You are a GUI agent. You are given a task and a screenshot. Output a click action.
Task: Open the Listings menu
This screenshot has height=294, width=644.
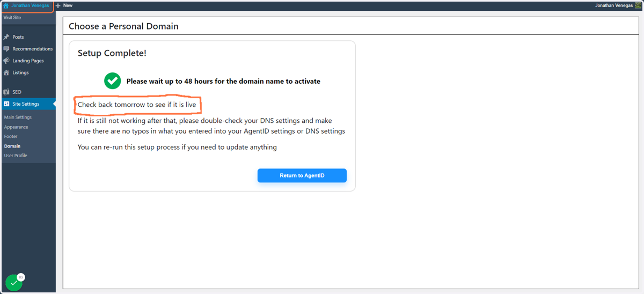coord(20,72)
